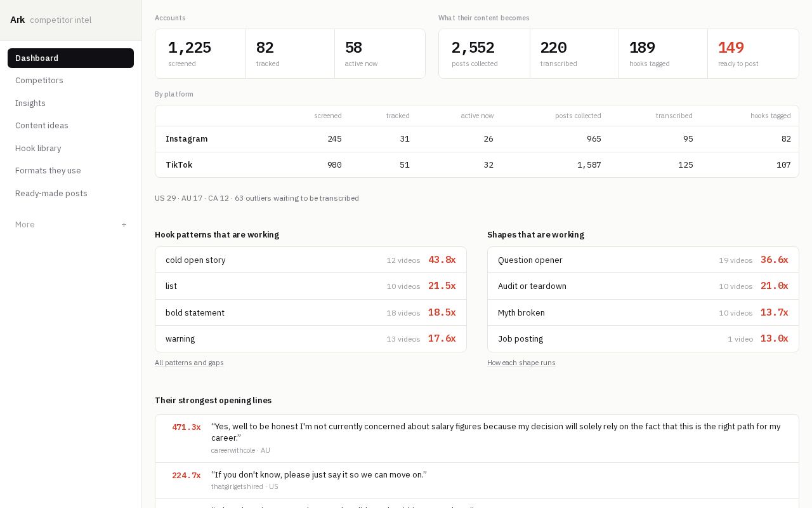This screenshot has width=812, height=508.
Task: Select the 58 active now stat
Action: [379, 54]
